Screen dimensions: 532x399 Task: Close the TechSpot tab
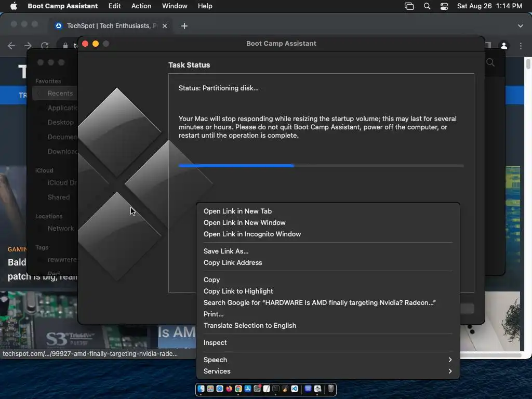click(165, 26)
